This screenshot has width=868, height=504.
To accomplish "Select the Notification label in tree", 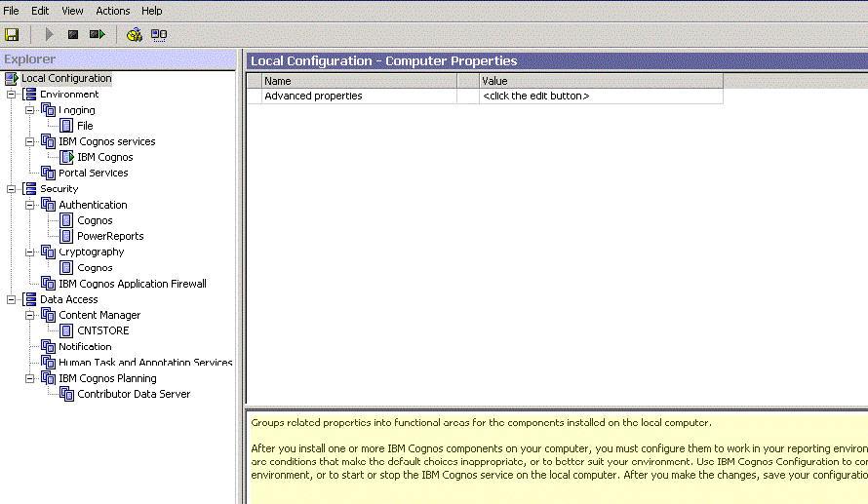I will point(85,347).
